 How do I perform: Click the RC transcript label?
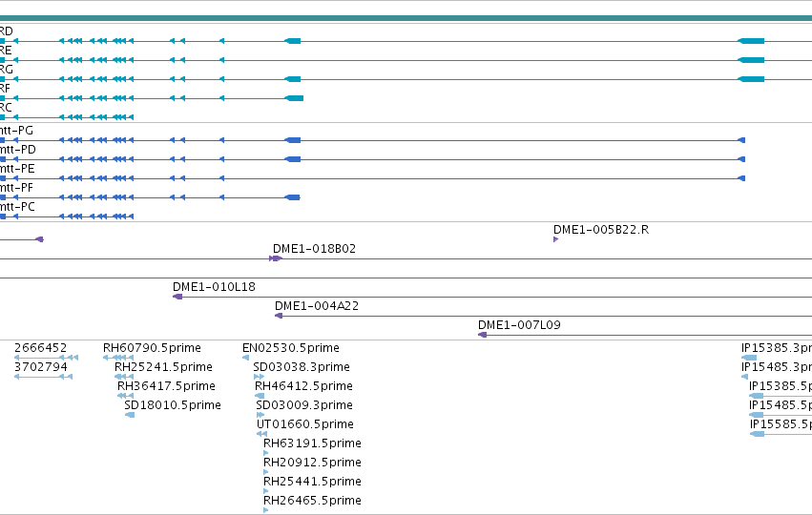(6, 108)
